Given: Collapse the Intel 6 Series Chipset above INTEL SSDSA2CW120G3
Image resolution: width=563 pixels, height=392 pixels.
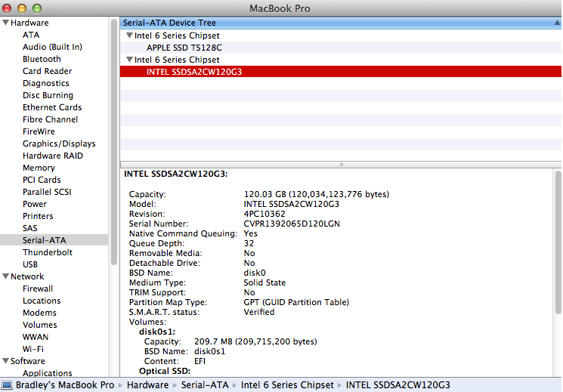Looking at the screenshot, I should (130, 60).
